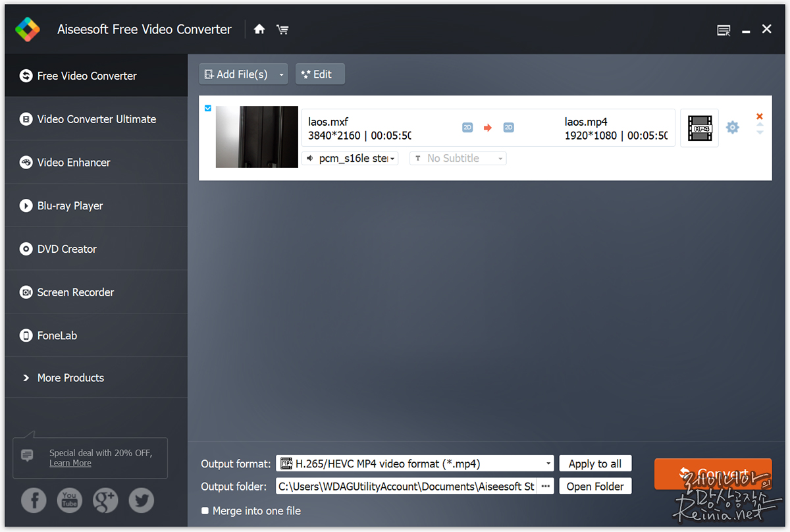The width and height of the screenshot is (790, 532).
Task: Click the output 2D badge icon
Action: click(x=508, y=128)
